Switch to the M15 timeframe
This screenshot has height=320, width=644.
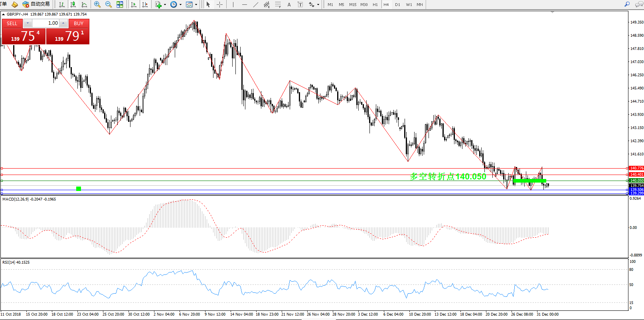353,4
